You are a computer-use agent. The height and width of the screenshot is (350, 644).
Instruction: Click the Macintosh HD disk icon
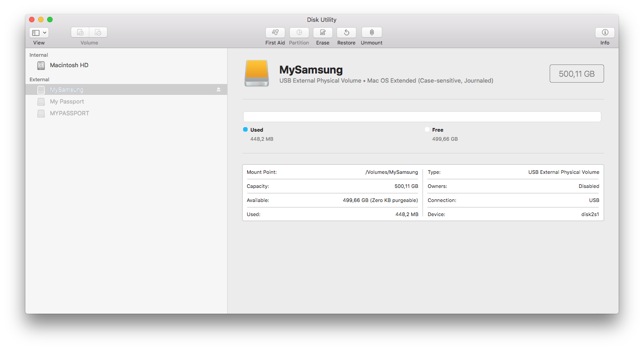(x=41, y=65)
